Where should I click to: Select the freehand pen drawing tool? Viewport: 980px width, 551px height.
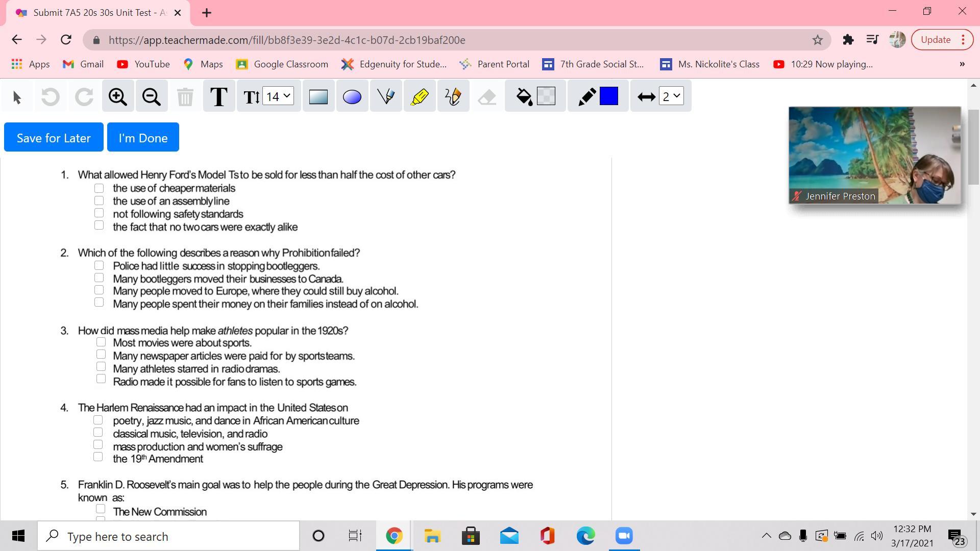pyautogui.click(x=453, y=96)
